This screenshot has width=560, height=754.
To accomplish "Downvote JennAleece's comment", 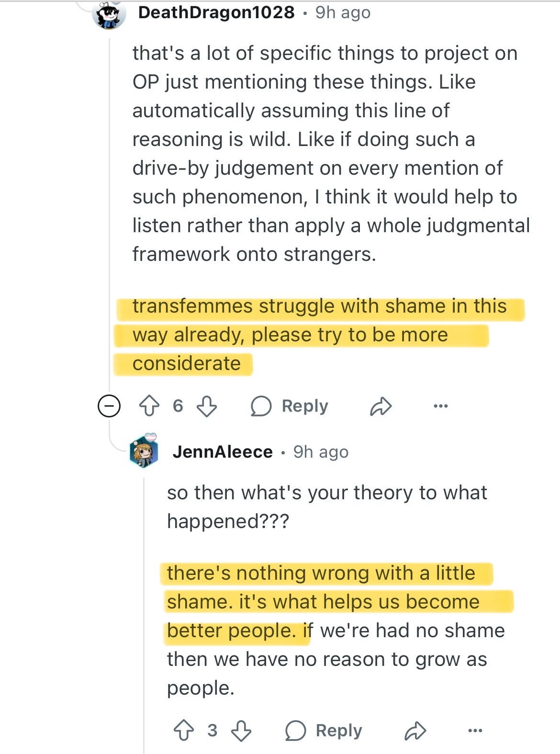I will (241, 731).
